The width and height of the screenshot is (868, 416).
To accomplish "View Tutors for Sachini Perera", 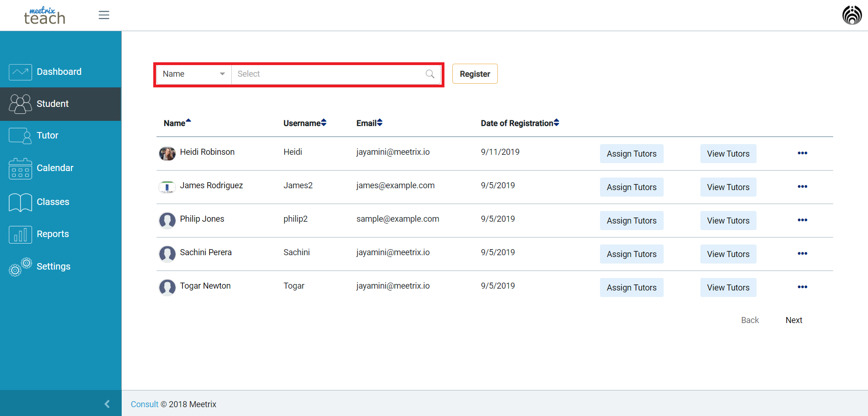I will (728, 254).
